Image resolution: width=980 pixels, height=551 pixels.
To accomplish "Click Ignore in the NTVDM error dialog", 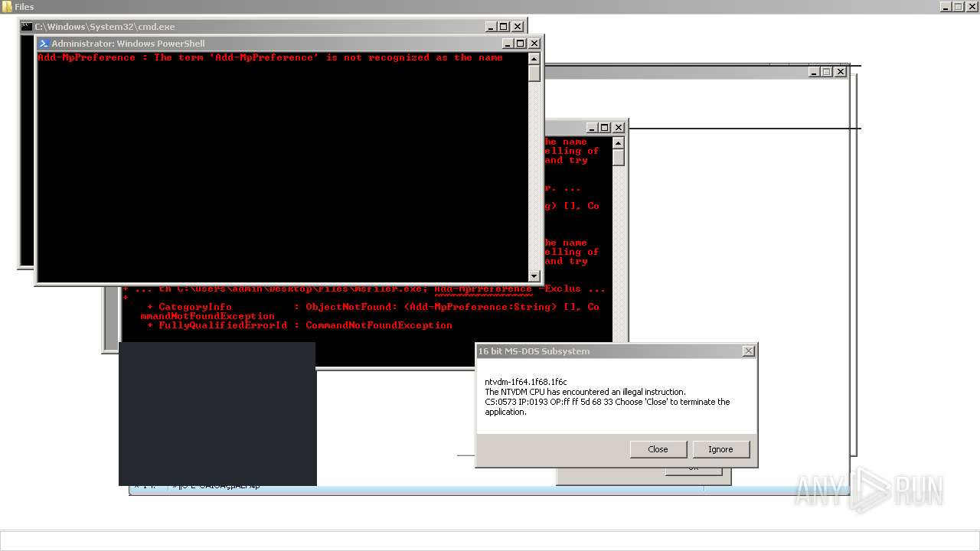I will point(720,449).
